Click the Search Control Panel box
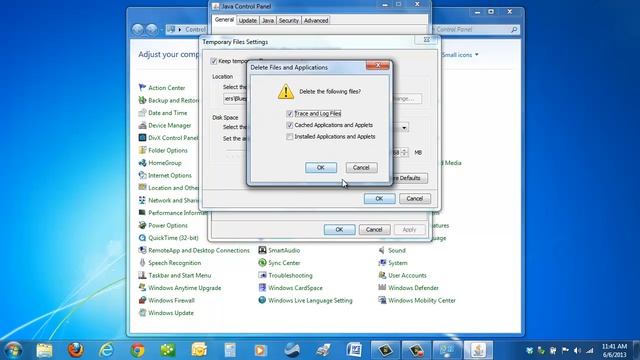The width and height of the screenshot is (640, 360). (x=476, y=29)
